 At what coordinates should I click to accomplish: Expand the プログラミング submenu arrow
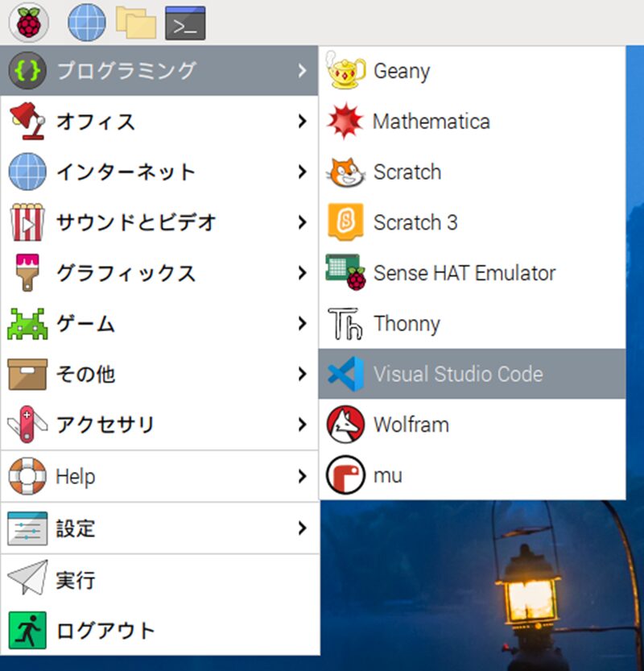tap(303, 71)
